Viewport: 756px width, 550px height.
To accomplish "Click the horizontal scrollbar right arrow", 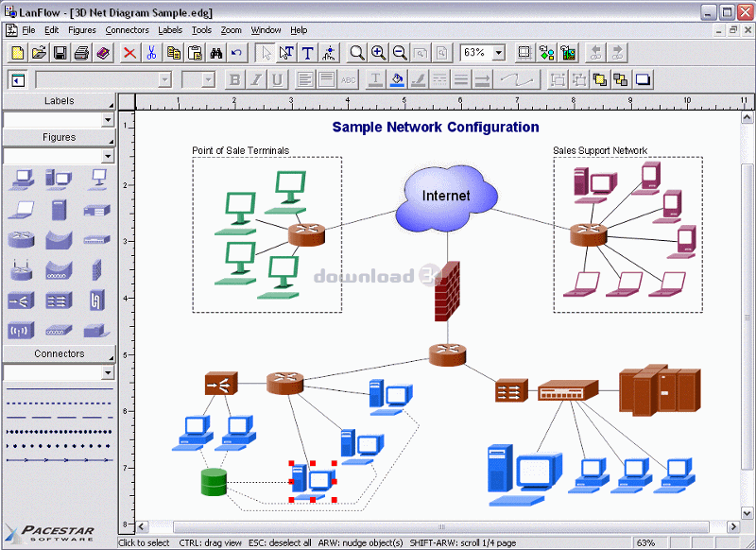I will (x=733, y=526).
